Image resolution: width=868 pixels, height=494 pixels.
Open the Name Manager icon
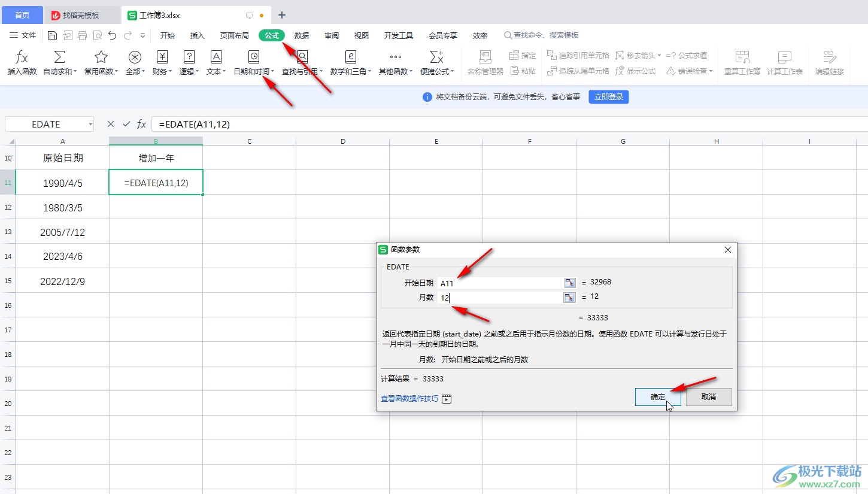[x=485, y=57]
